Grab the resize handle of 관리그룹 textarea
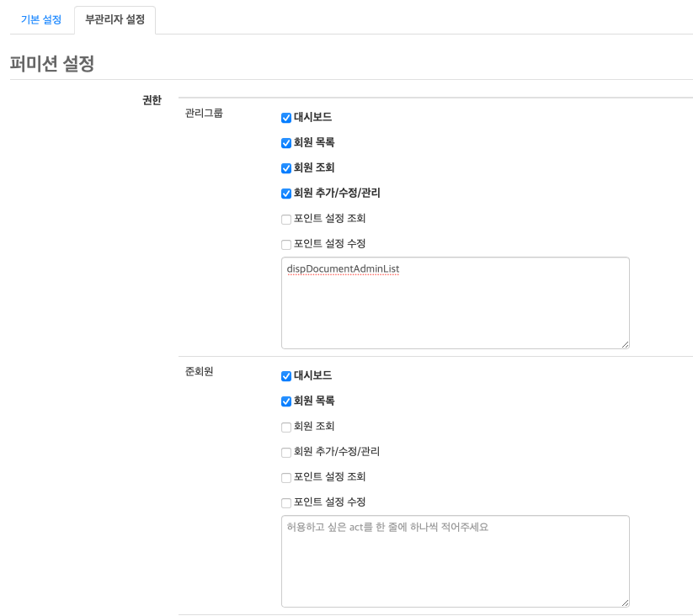 (x=625, y=344)
